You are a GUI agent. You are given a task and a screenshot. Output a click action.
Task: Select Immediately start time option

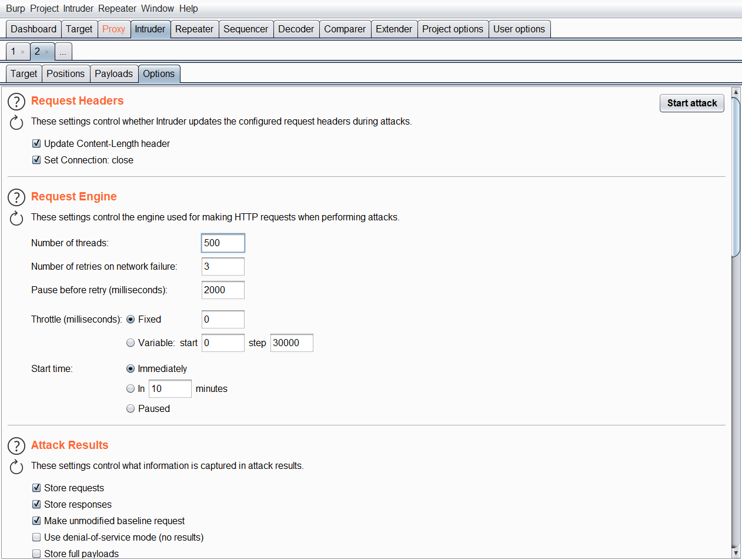(131, 368)
